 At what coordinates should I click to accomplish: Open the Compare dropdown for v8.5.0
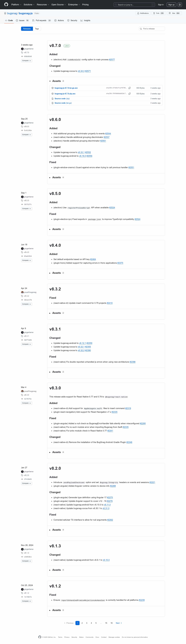pyautogui.click(x=26, y=209)
